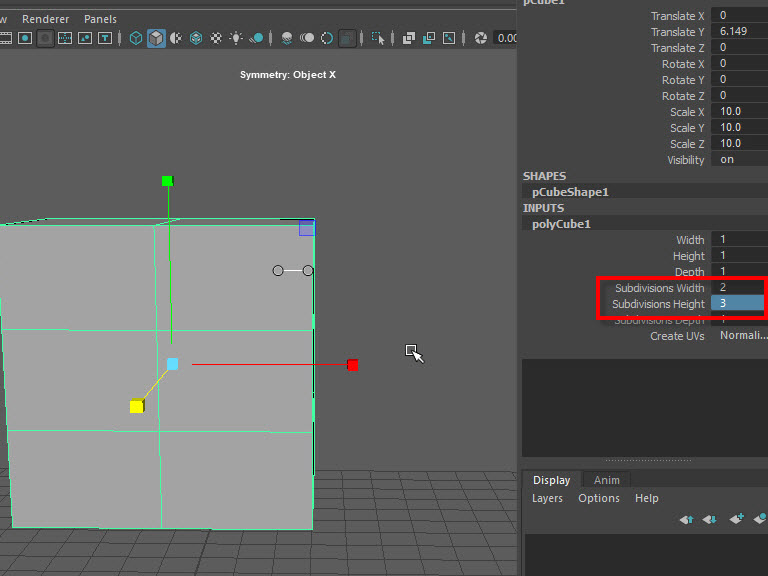The height and width of the screenshot is (576, 768).
Task: Toggle wireframe display in viewport toolbar
Action: pos(136,38)
